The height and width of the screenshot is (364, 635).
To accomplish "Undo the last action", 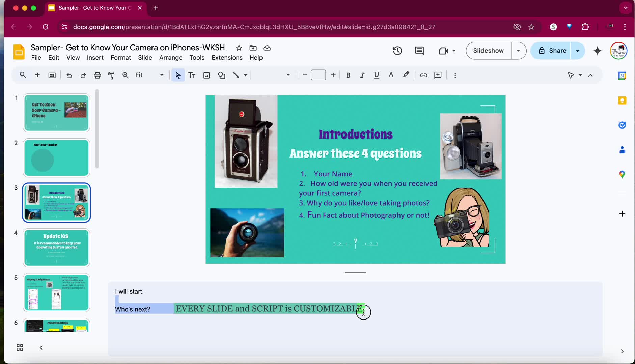I will click(x=69, y=75).
